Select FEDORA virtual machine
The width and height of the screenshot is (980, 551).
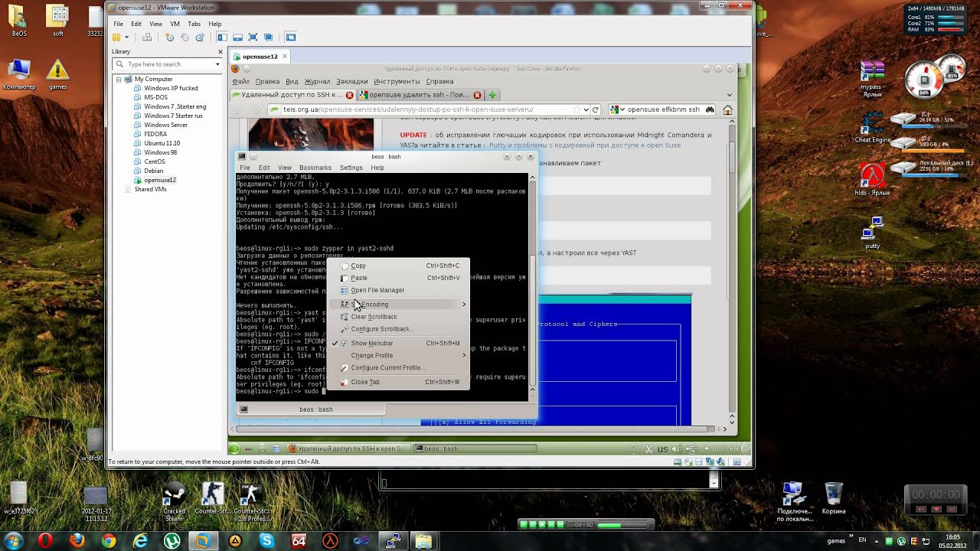coord(155,134)
